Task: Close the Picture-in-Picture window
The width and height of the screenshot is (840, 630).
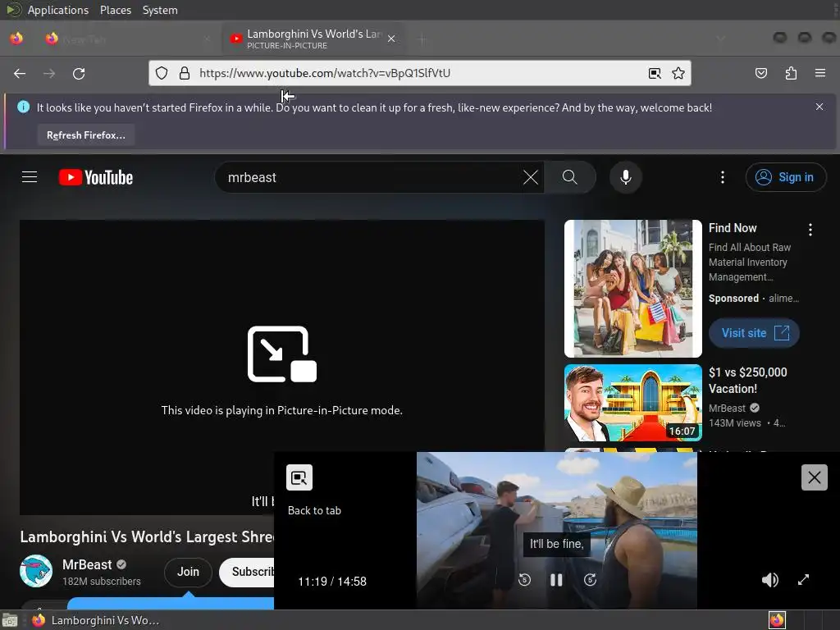Action: tap(815, 477)
